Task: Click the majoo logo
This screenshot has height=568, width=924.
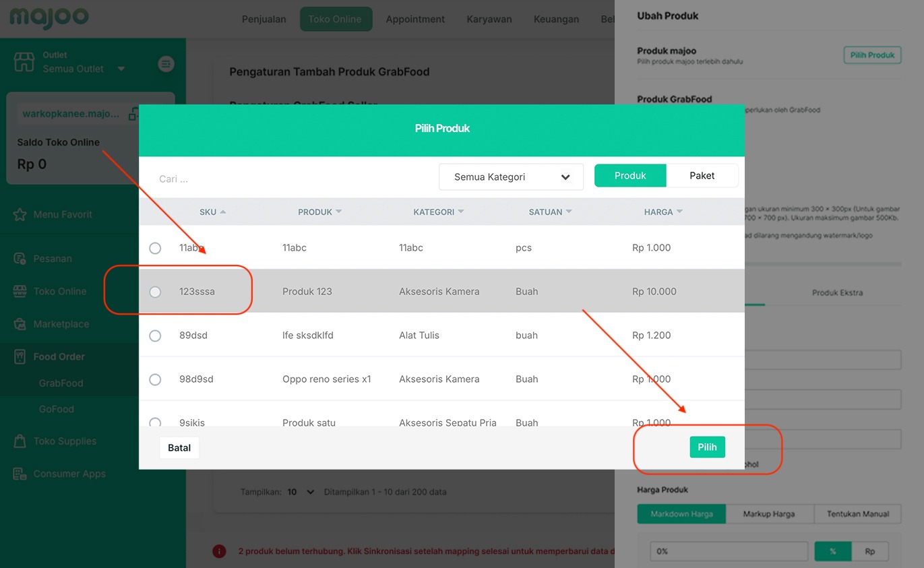Action: click(x=49, y=18)
